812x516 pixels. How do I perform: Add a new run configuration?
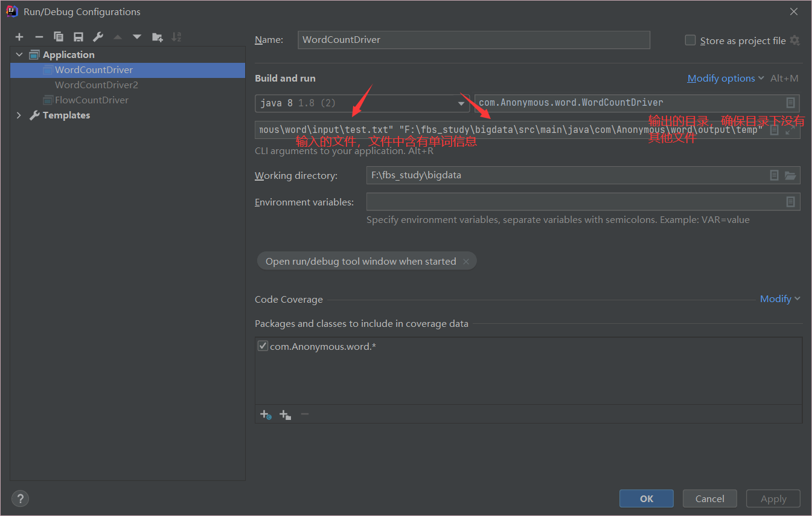point(19,37)
